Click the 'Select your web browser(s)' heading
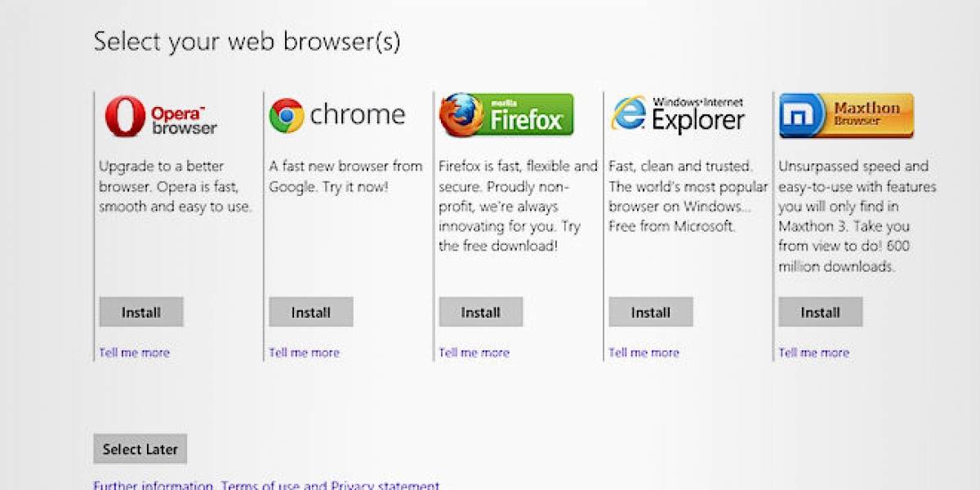The height and width of the screenshot is (490, 980). (247, 42)
